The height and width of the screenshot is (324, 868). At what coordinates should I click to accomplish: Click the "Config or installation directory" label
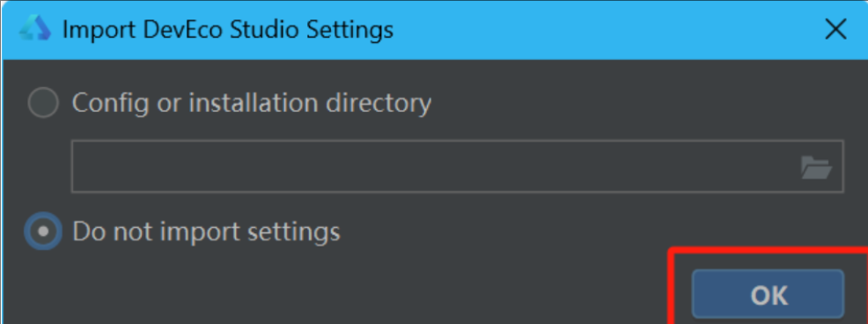[x=252, y=103]
